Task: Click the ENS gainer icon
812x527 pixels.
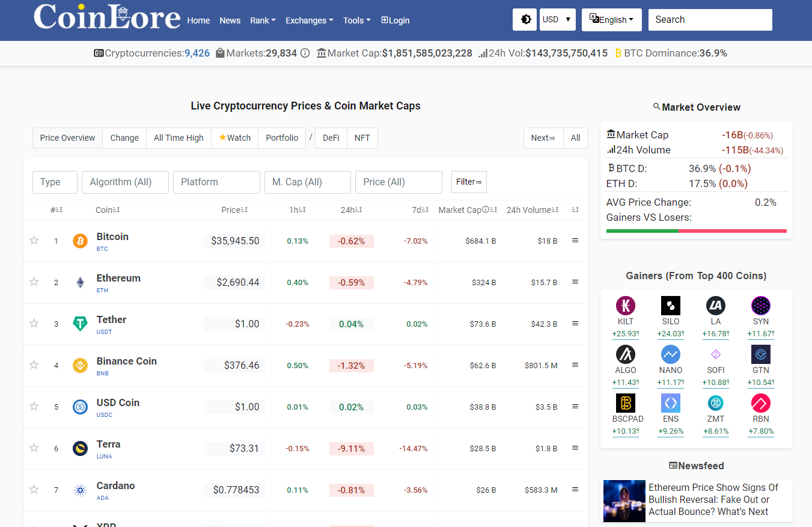Action: [x=671, y=403]
